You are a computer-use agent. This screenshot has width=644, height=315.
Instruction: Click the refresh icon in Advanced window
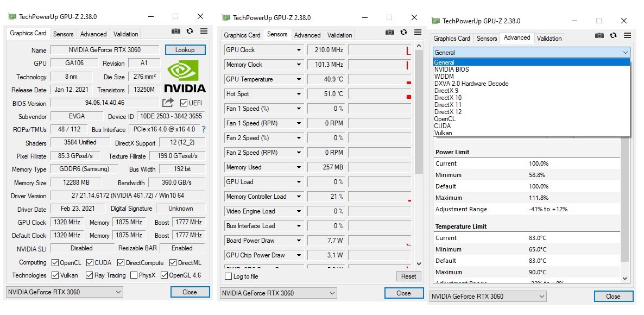point(613,36)
